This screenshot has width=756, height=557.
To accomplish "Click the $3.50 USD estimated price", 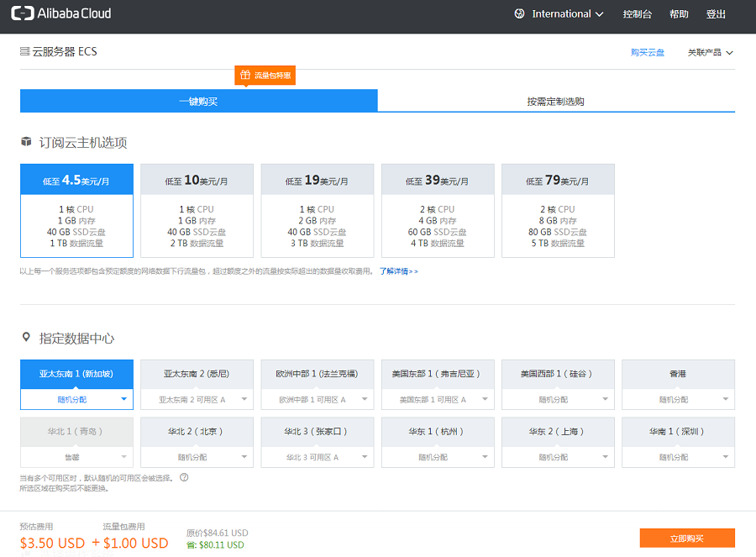I will point(53,543).
